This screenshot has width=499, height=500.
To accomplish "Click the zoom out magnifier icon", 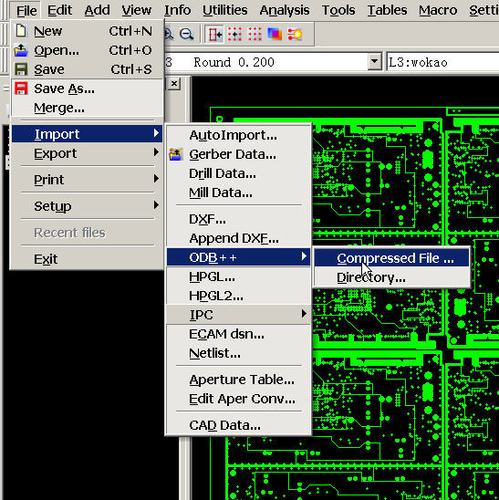I will (x=186, y=34).
